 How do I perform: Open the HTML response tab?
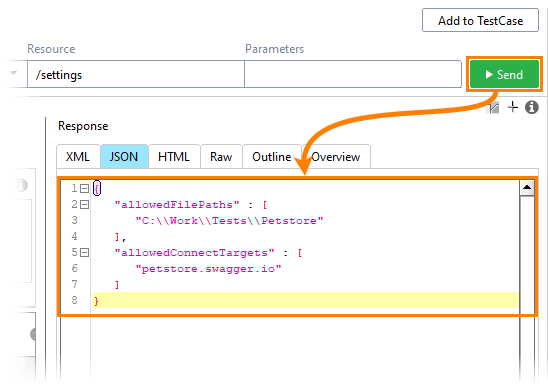click(174, 157)
